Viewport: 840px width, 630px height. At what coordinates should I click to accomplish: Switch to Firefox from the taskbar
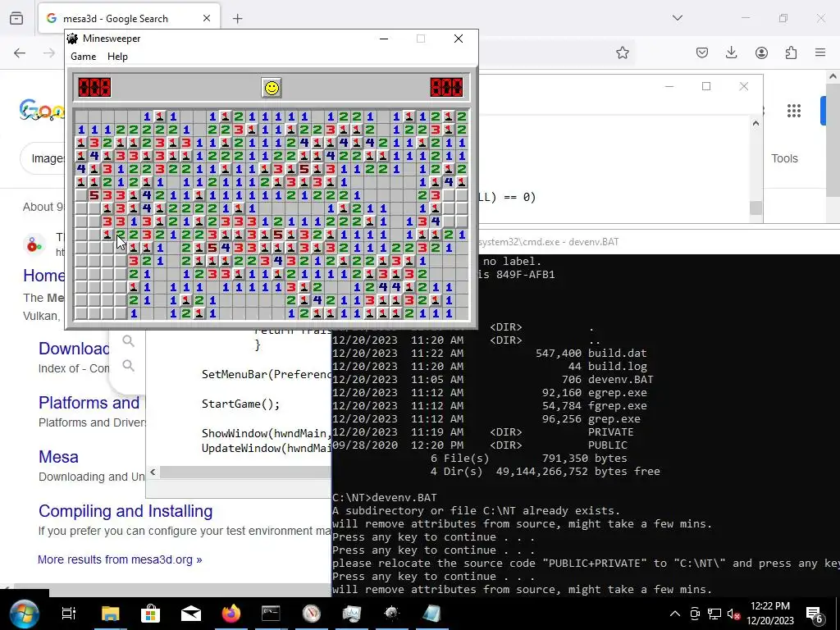click(231, 614)
